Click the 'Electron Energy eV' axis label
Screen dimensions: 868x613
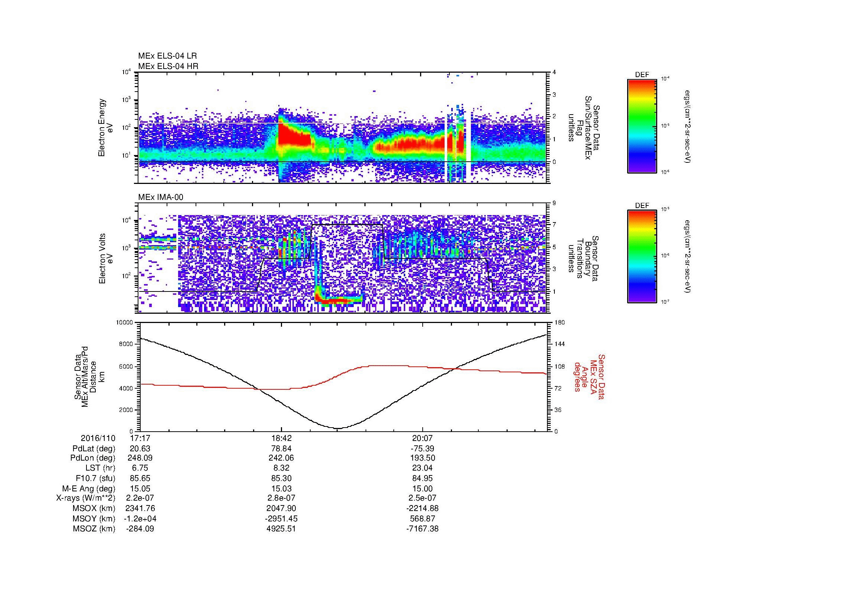105,128
